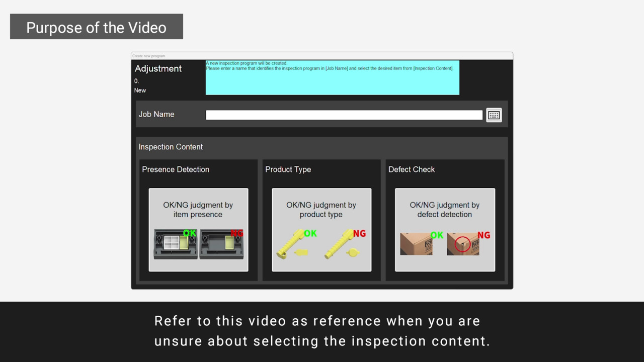Click the Create new program title bar

pyautogui.click(x=321, y=56)
